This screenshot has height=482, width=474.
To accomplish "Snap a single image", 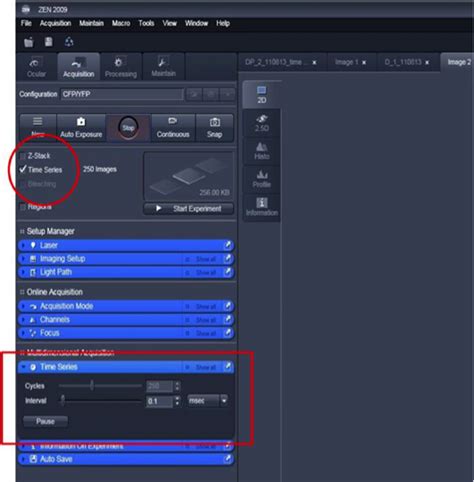I will 214,128.
